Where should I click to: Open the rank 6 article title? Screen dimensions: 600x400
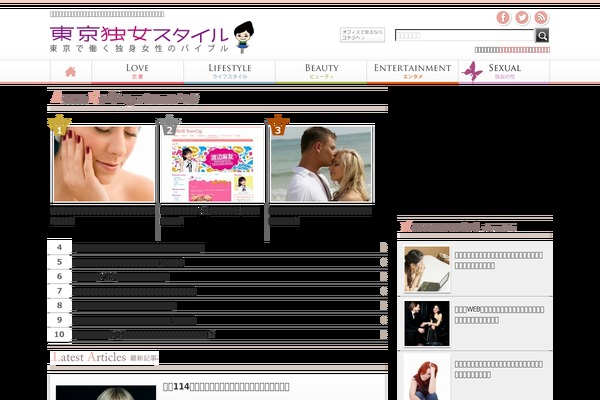point(121,277)
